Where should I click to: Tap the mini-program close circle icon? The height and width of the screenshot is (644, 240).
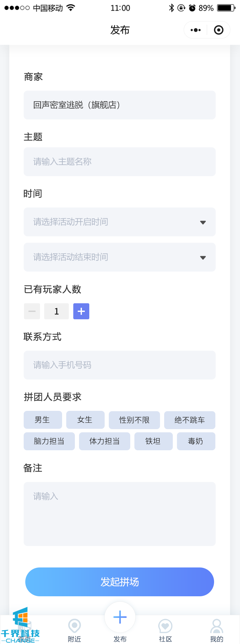point(219,30)
